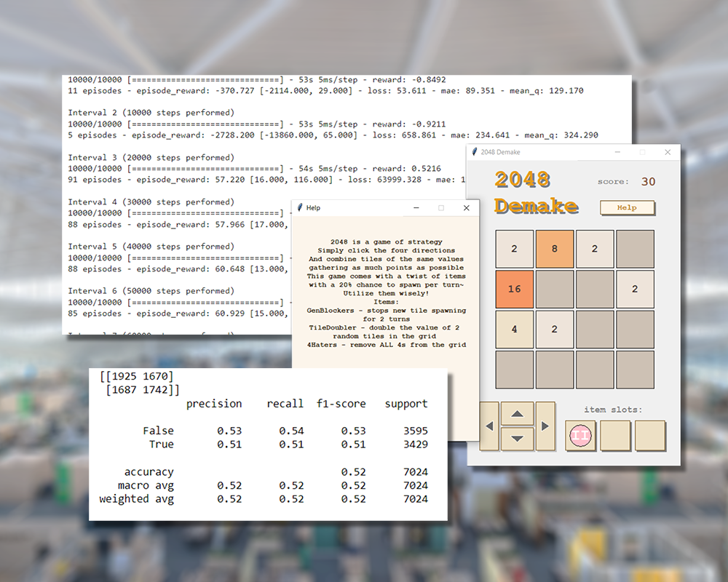Open Help in the 2048 Demake window
Image resolution: width=728 pixels, height=582 pixels.
click(x=627, y=207)
